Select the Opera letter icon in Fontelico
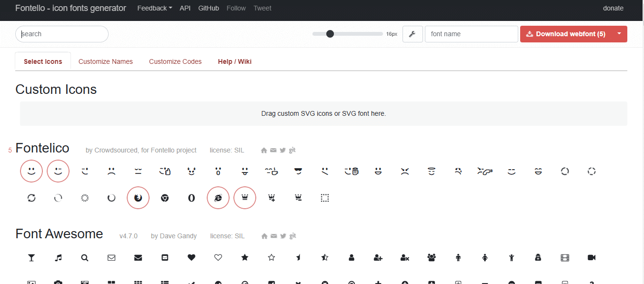This screenshot has height=284, width=644. point(191,198)
